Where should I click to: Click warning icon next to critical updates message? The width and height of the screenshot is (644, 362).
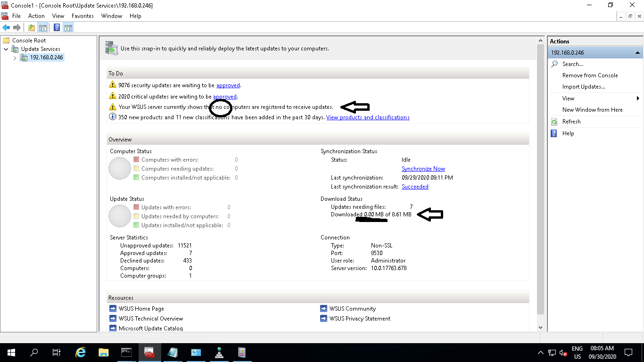[x=112, y=96]
